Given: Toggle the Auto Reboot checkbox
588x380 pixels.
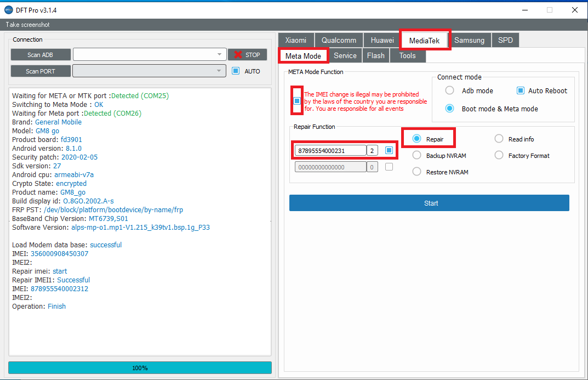Looking at the screenshot, I should click(x=521, y=90).
